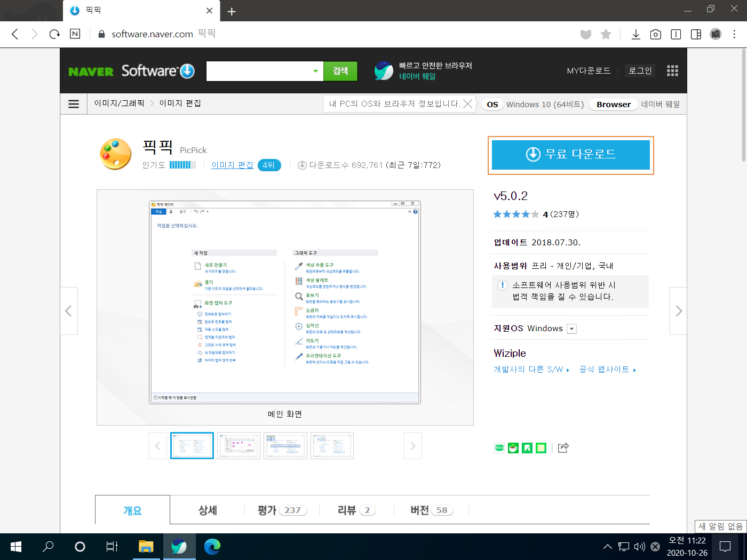Open MY다운로드 link

click(589, 70)
